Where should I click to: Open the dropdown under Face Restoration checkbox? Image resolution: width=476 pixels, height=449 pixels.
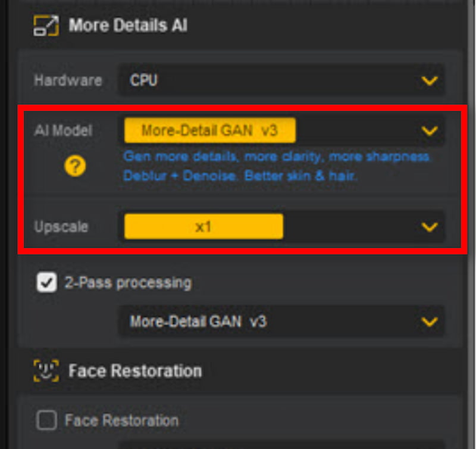(280, 445)
